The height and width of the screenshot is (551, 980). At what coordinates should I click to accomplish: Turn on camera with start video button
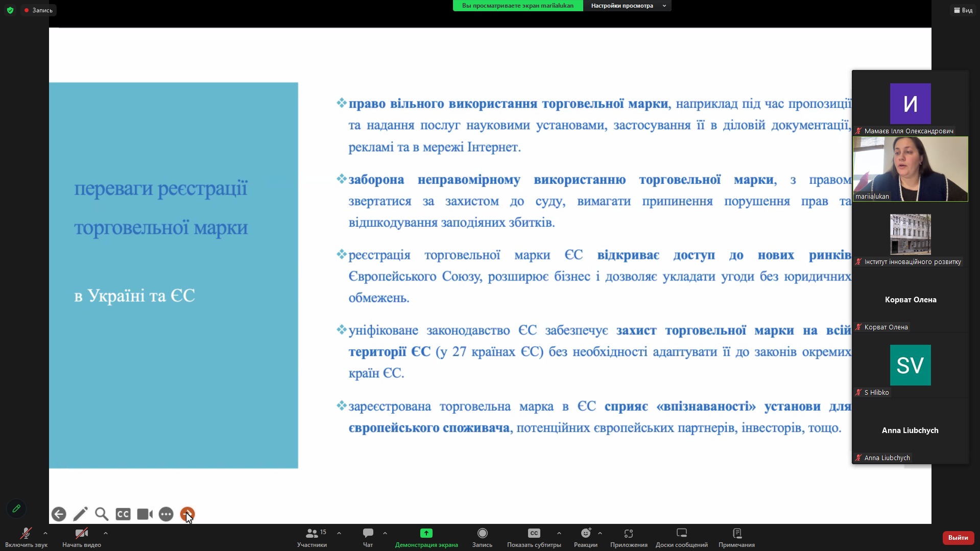click(x=81, y=533)
